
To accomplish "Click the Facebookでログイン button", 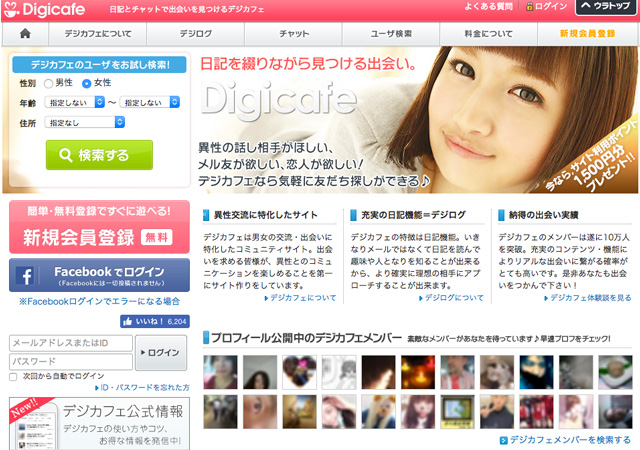I will click(x=99, y=275).
